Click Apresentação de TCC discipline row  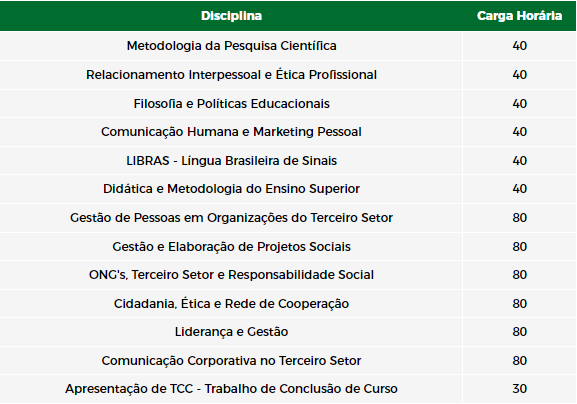point(288,389)
